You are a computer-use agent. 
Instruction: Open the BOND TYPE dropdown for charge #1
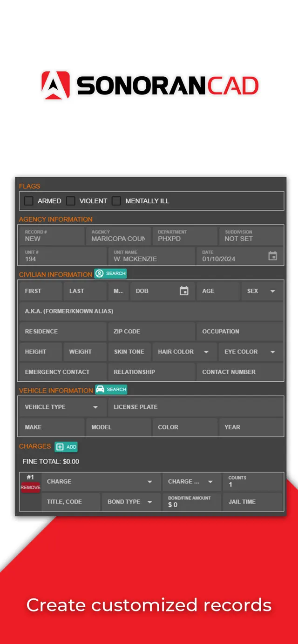click(149, 502)
